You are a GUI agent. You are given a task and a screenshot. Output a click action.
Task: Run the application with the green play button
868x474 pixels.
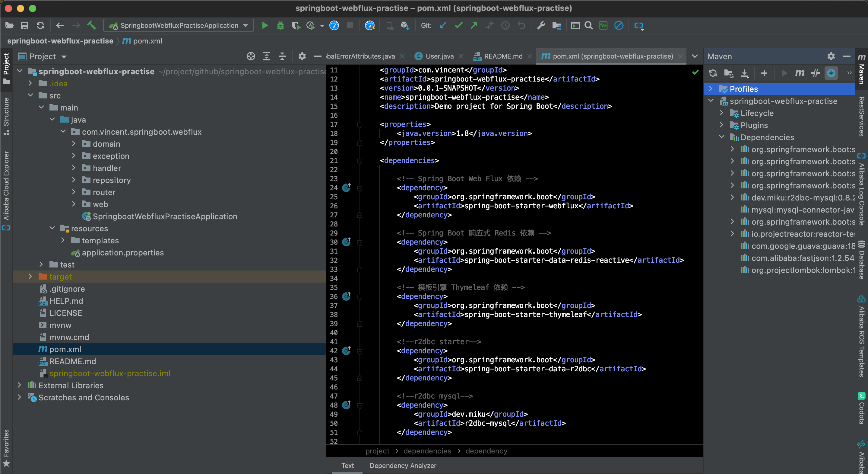265,26
